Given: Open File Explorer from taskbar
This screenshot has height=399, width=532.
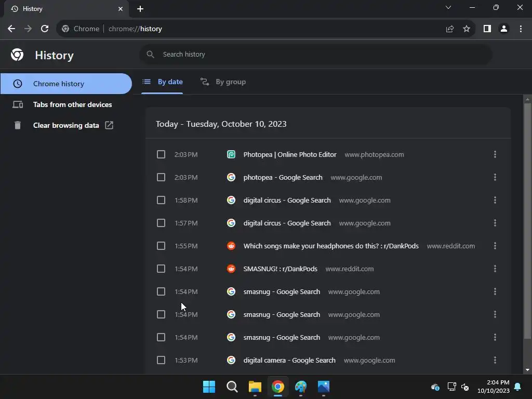Looking at the screenshot, I should click(255, 387).
